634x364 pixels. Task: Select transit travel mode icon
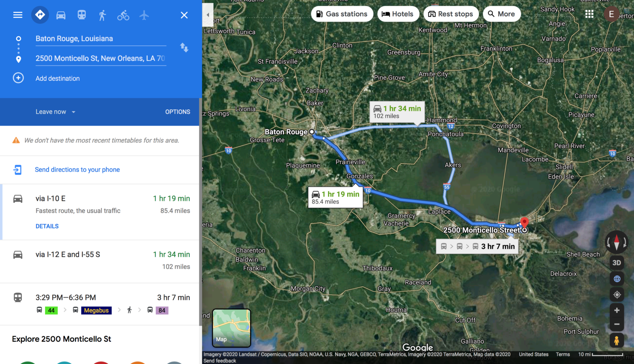82,15
